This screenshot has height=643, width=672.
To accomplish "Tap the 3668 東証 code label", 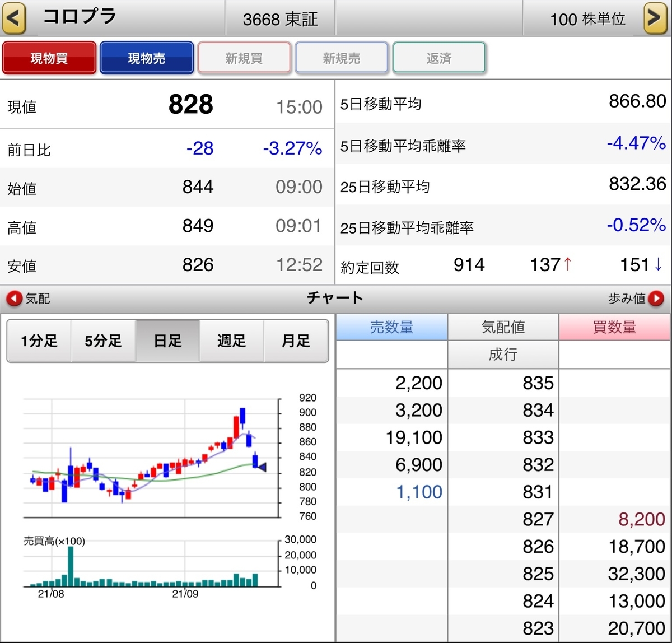I will tap(280, 20).
